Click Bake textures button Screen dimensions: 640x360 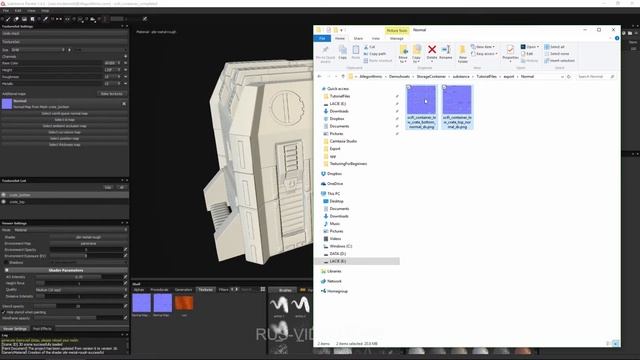pos(111,94)
